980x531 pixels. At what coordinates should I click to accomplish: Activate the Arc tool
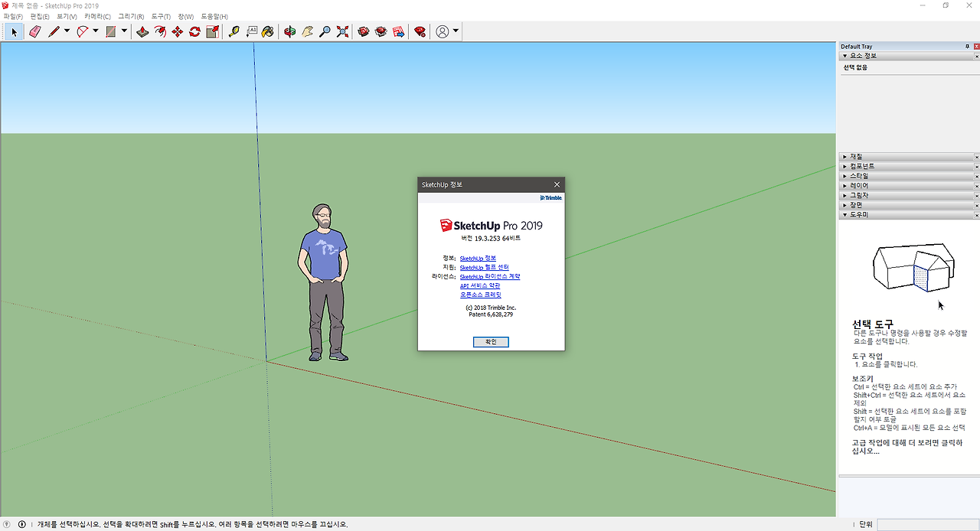(82, 31)
